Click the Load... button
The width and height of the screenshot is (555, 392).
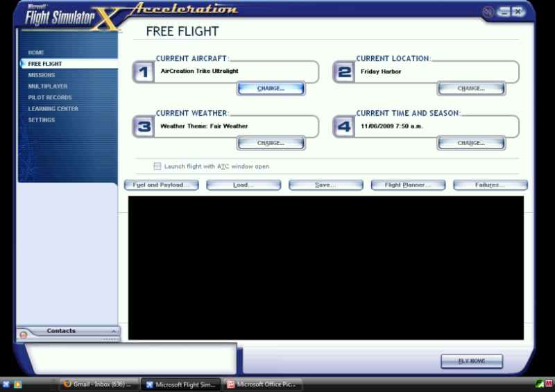(x=244, y=185)
